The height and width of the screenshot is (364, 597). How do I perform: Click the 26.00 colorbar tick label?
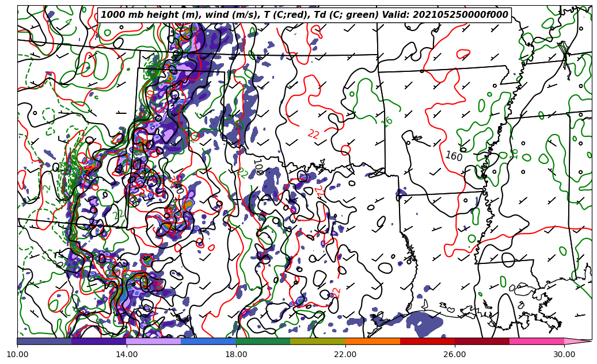click(x=455, y=354)
